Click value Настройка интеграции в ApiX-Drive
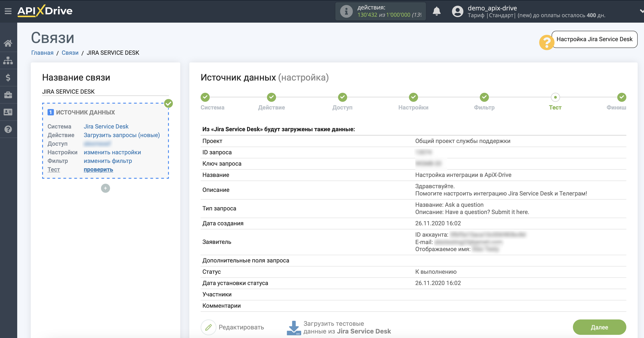 tap(463, 175)
